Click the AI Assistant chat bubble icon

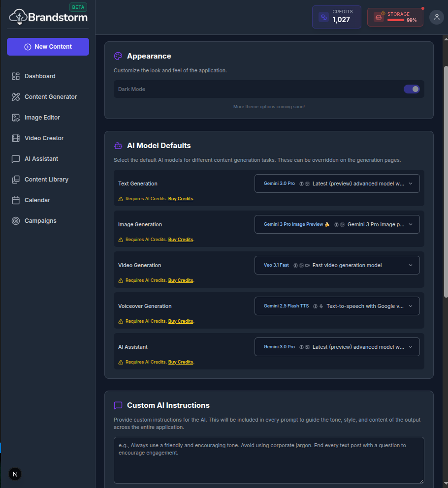coord(16,159)
